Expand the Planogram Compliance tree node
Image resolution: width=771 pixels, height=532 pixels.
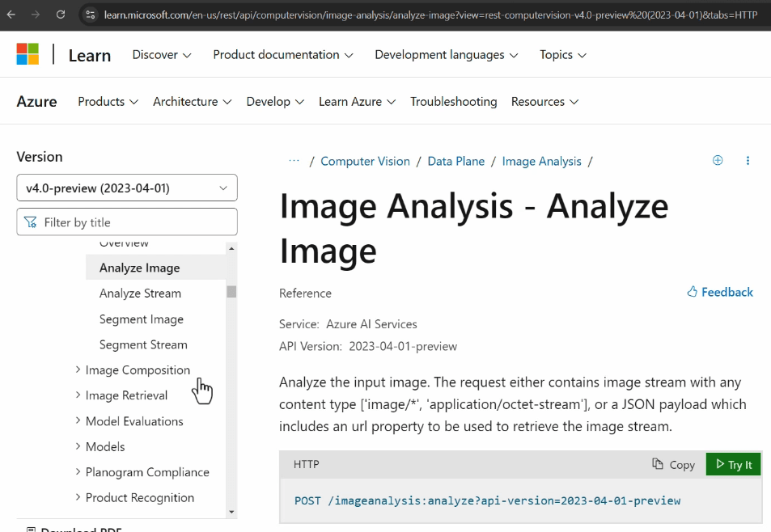[78, 471]
